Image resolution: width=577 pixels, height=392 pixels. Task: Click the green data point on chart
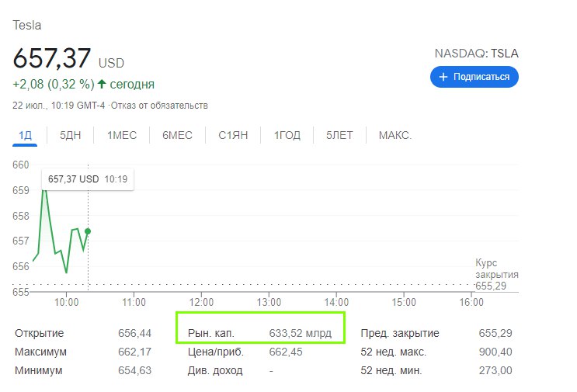click(88, 231)
